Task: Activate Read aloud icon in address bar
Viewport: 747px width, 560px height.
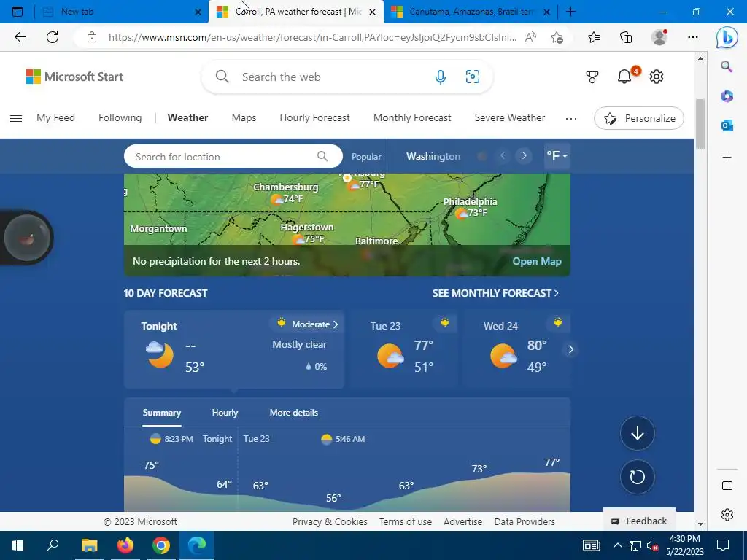Action: 530,37
